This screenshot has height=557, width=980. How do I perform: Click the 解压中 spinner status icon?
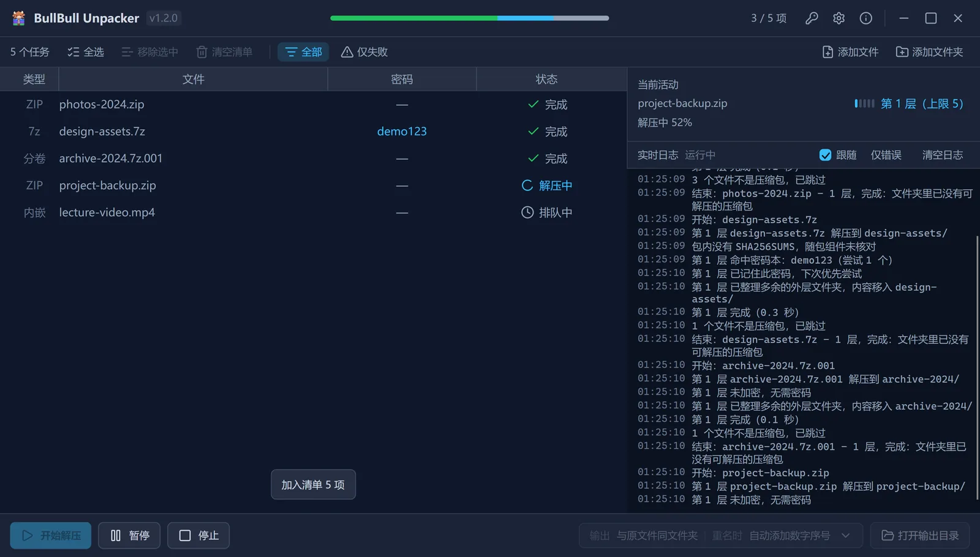click(527, 185)
